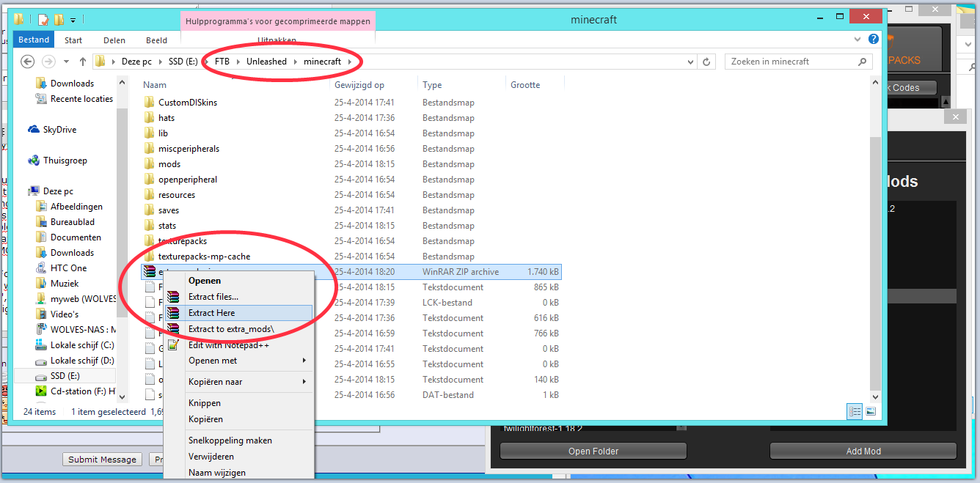Open 'Lokale schijf (D:)' in navigation pane
This screenshot has height=483, width=980.
click(82, 361)
